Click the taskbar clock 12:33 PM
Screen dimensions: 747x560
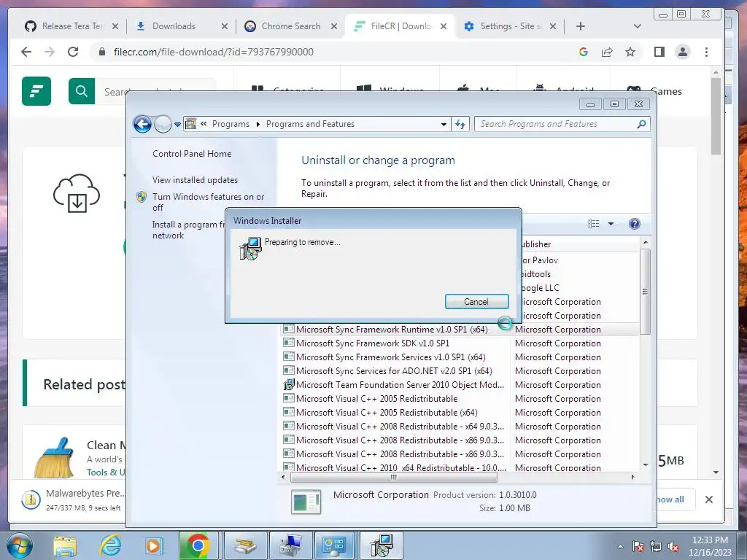710,540
